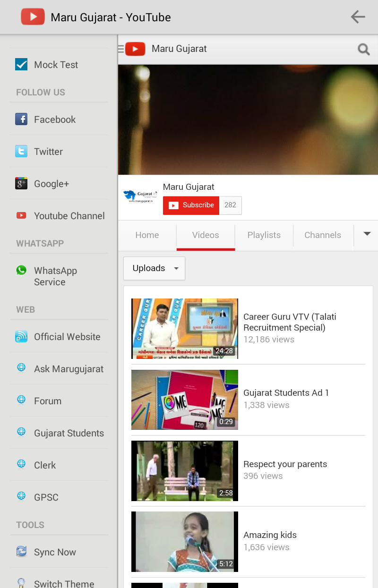Expand more channel tabs arrow
This screenshot has height=588, width=378.
(367, 234)
